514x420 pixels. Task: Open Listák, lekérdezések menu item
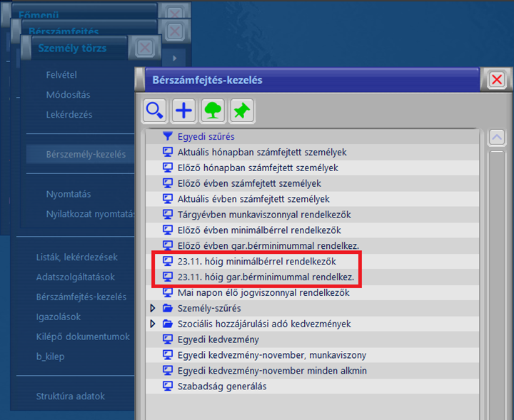tap(77, 257)
